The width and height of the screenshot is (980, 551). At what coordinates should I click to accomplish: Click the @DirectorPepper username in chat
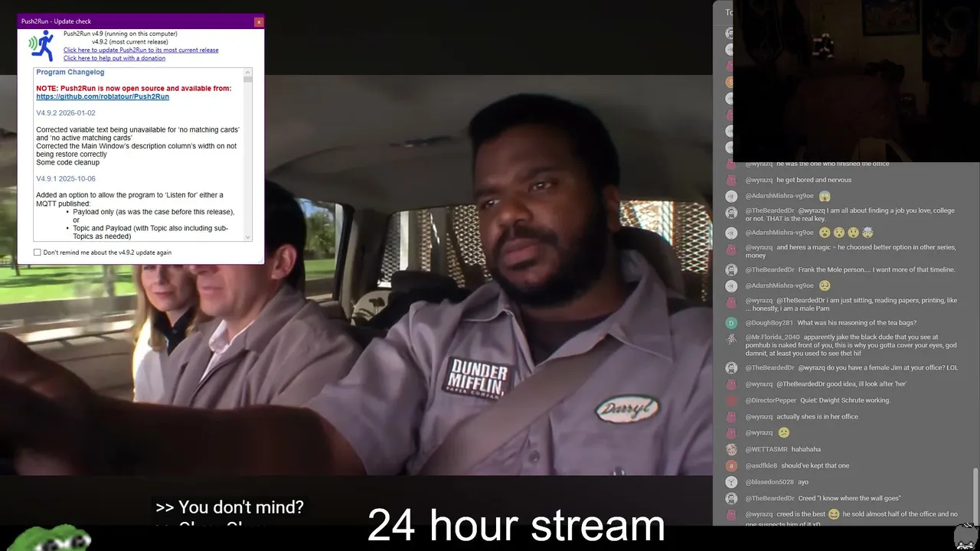771,400
